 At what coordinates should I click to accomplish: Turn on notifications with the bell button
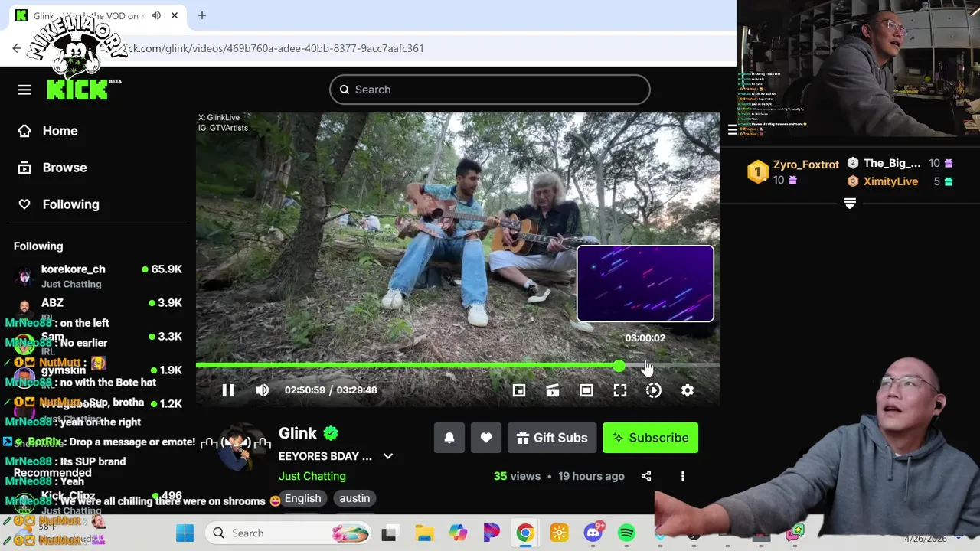pyautogui.click(x=449, y=438)
